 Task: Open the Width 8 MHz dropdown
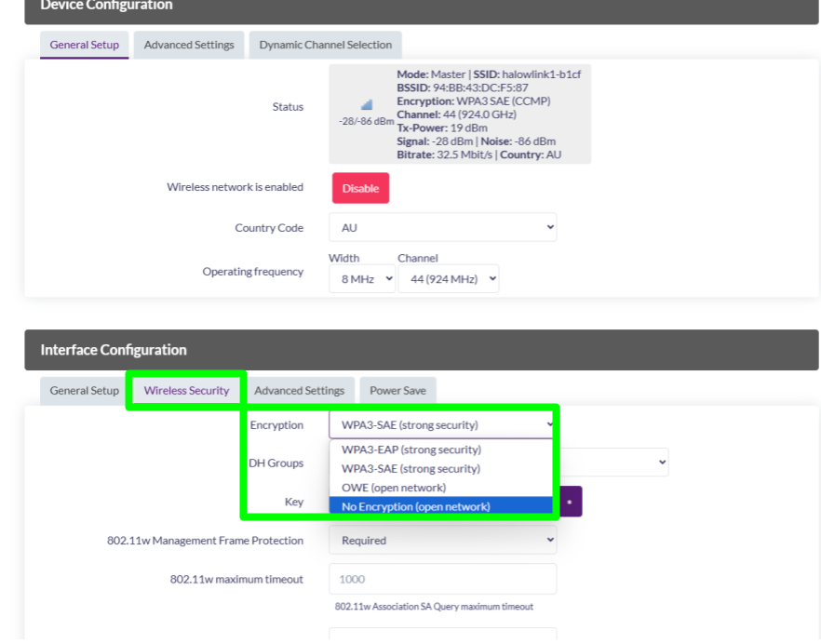[361, 279]
